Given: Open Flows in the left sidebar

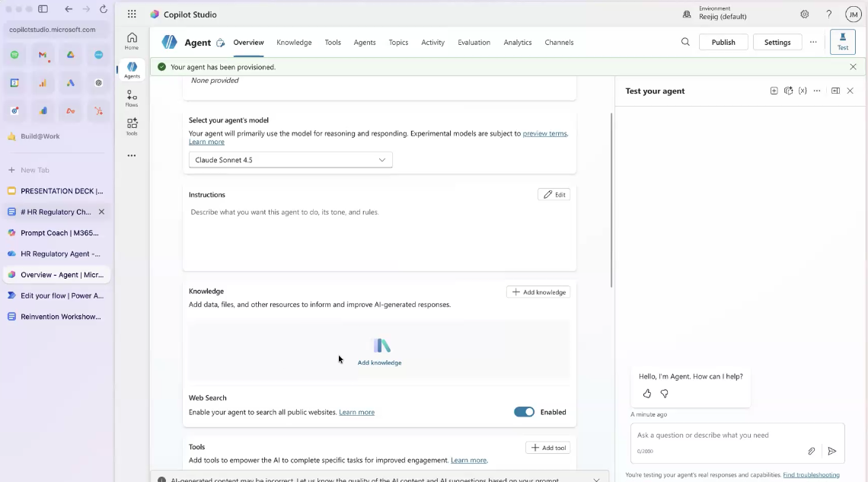Looking at the screenshot, I should point(132,98).
